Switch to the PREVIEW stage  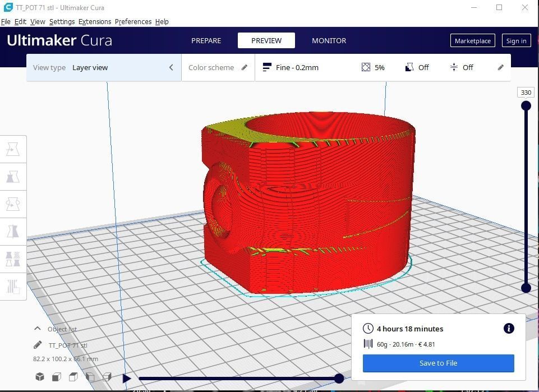click(266, 40)
